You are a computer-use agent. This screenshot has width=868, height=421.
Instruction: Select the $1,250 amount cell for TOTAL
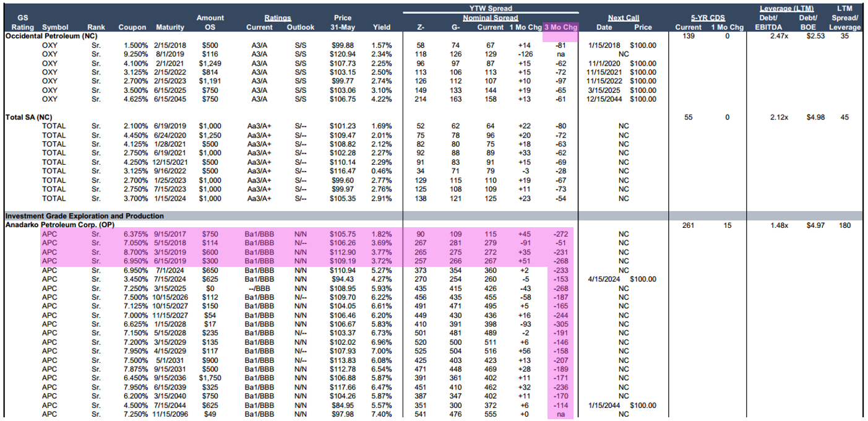coord(210,135)
